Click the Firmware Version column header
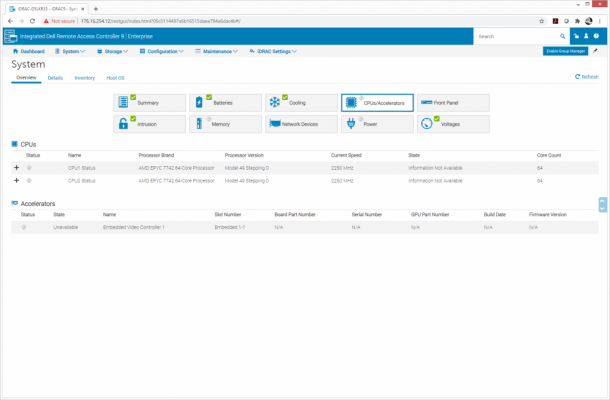610x400 pixels. [x=548, y=214]
